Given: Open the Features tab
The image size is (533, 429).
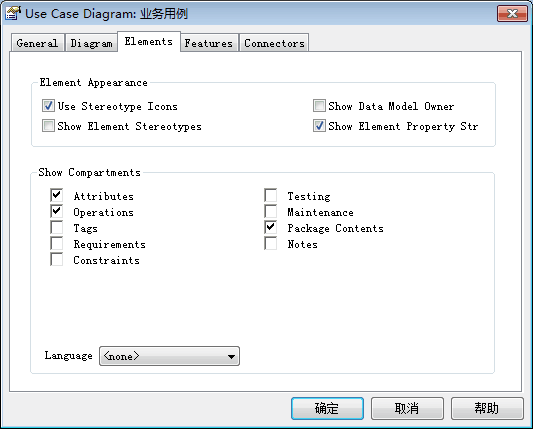Looking at the screenshot, I should 209,43.
